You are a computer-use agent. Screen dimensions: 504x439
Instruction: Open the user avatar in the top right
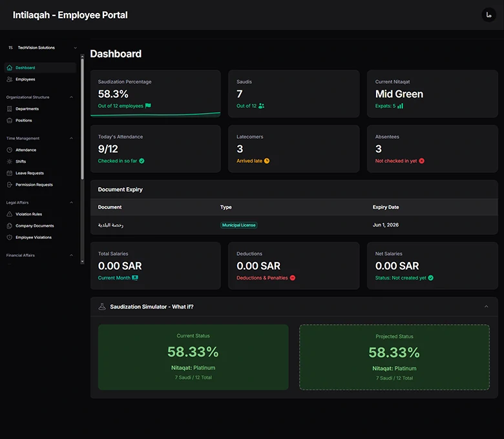click(488, 15)
